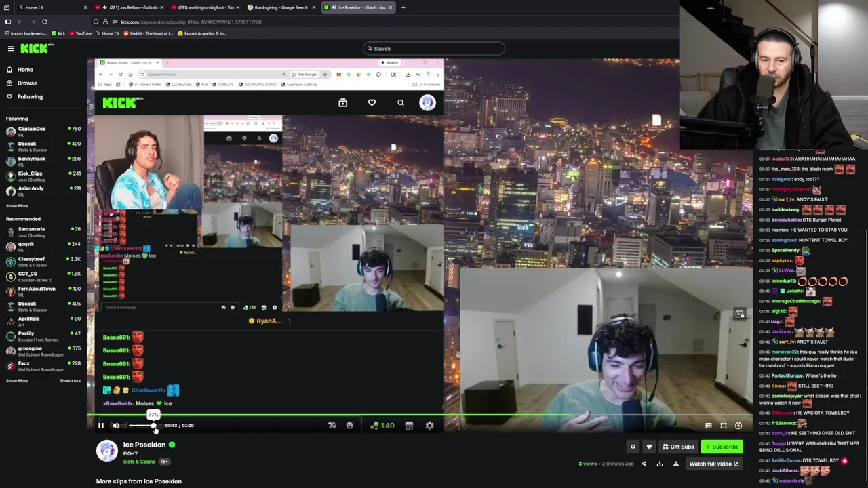Download this clip
Viewport: 868px width, 488px height.
point(660,464)
